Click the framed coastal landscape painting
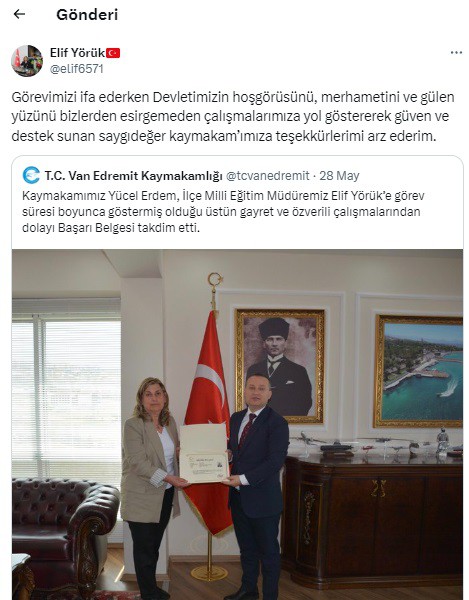This screenshot has height=600, width=469. click(419, 371)
